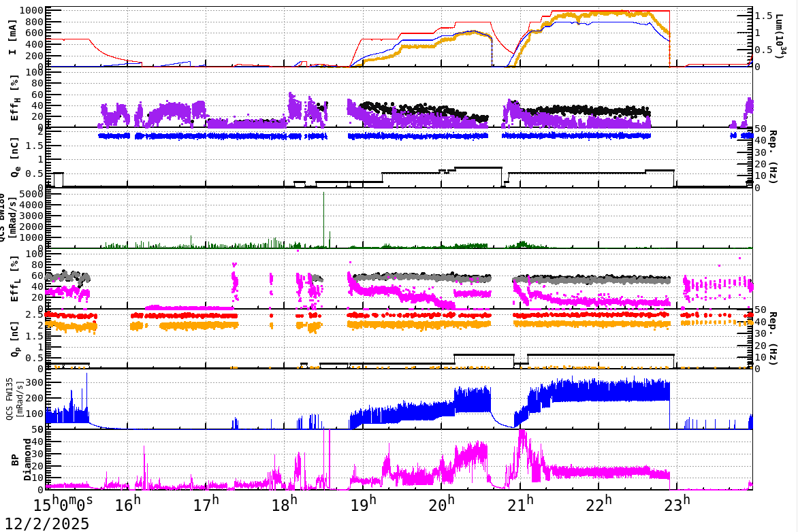
Task: Click the QCS BW180 [mRad/s] axis title
Action: 9,217
